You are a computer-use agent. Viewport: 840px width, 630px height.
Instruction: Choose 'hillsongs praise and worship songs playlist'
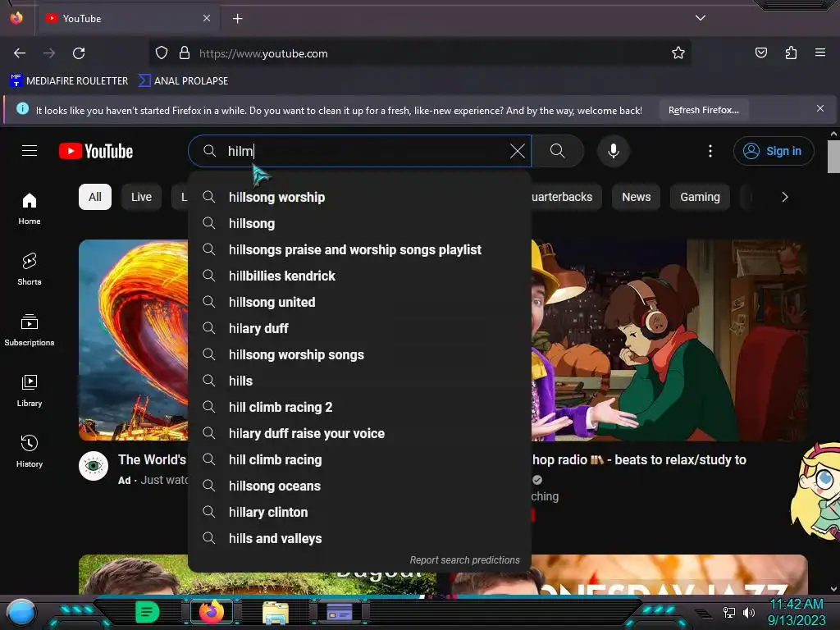coord(359,249)
